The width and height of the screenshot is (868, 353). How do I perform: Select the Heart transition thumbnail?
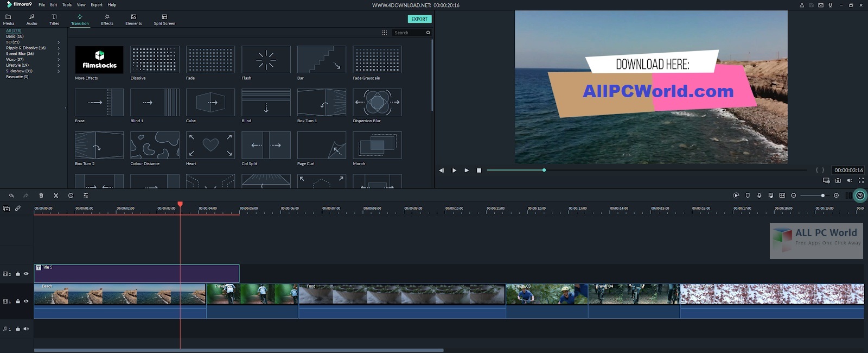click(210, 145)
